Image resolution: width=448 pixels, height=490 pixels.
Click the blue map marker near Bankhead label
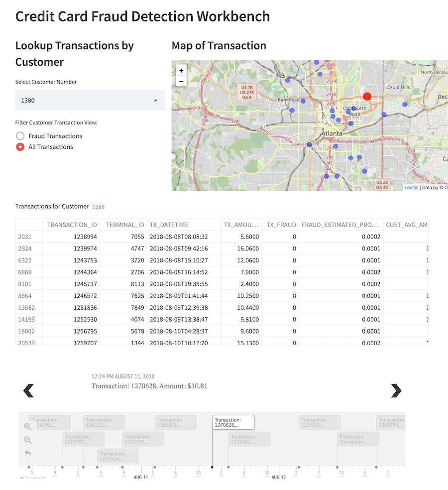coord(303,101)
